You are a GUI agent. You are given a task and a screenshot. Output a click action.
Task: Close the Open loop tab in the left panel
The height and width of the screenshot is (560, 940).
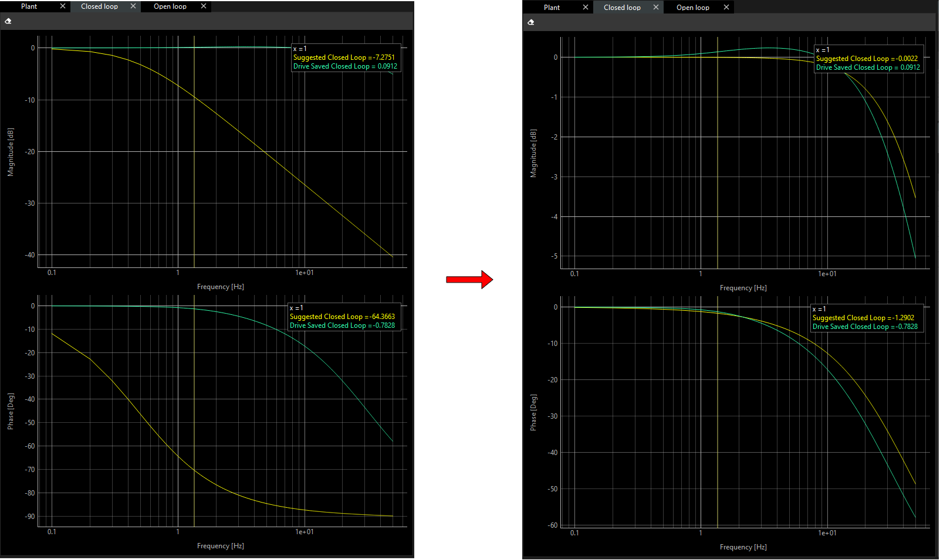204,6
